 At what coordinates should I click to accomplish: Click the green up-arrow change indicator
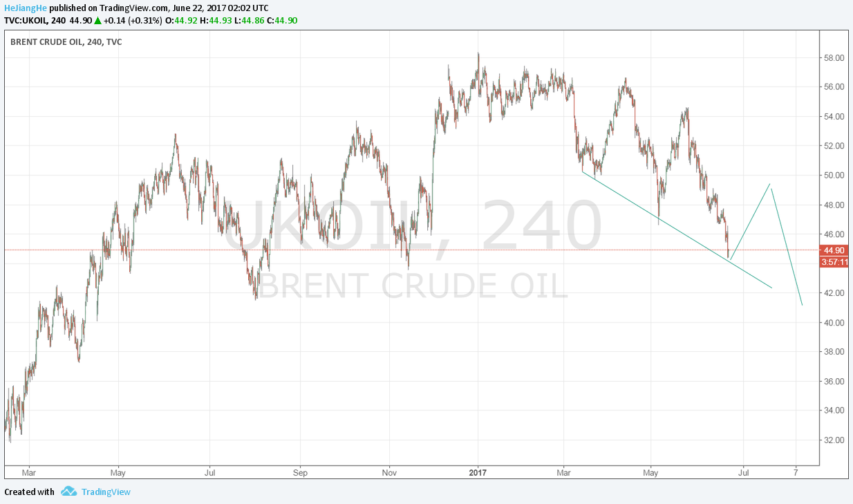point(97,20)
